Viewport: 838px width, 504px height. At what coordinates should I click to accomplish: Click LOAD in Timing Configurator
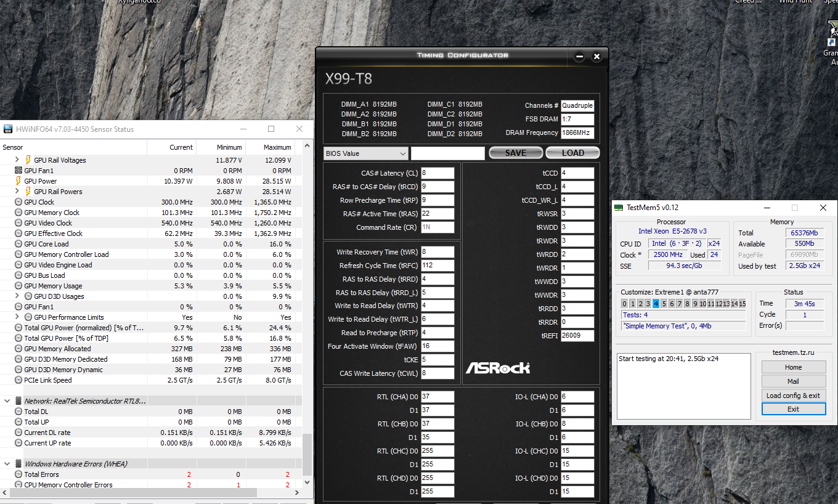(x=573, y=153)
